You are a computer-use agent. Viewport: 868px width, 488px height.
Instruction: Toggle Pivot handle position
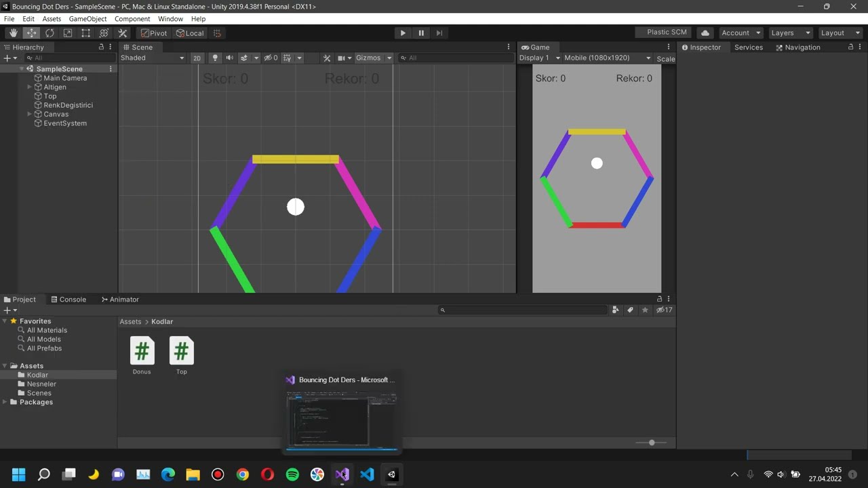click(x=154, y=33)
